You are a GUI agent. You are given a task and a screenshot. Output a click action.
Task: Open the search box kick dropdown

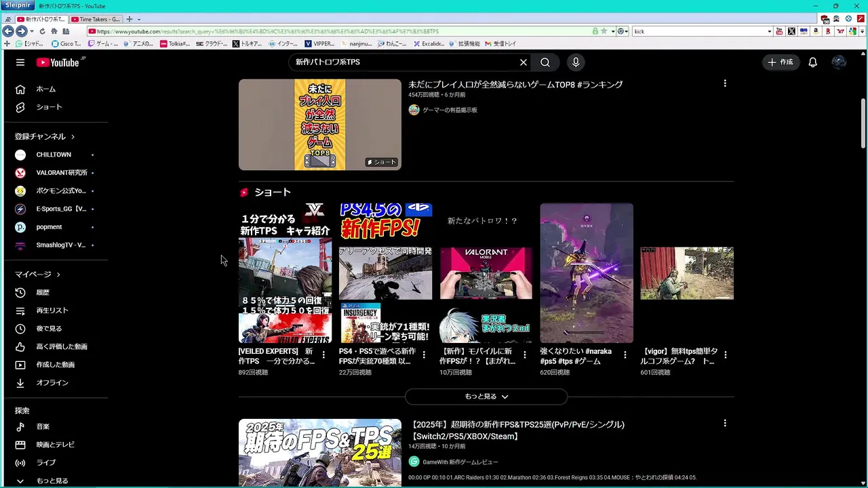(x=769, y=31)
